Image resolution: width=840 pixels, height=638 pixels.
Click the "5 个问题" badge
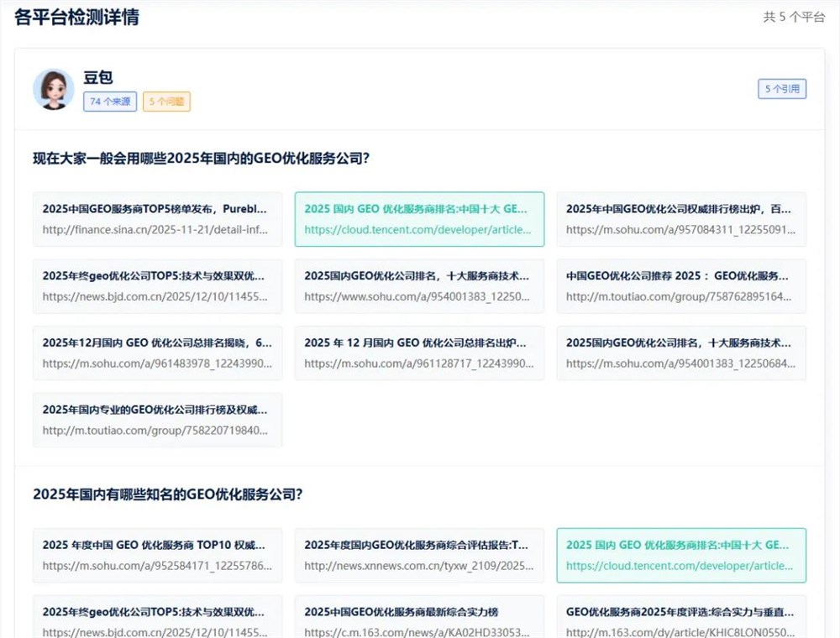pyautogui.click(x=166, y=101)
